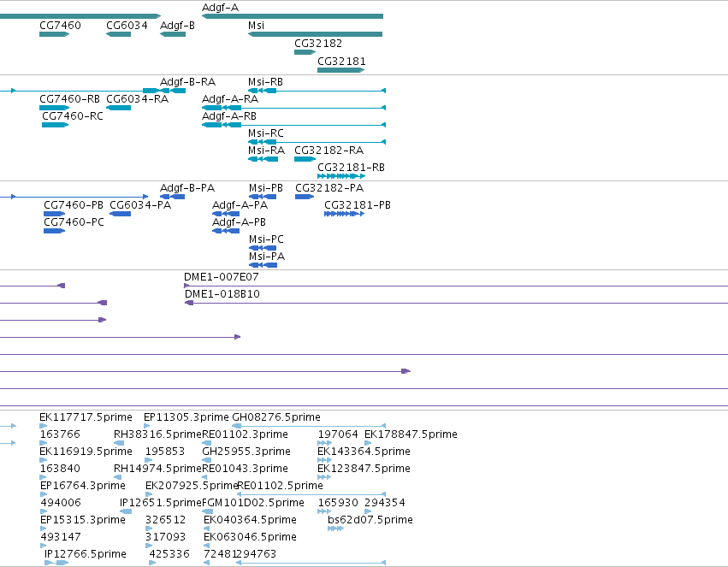Click the EP15315.3prime EST label

coord(83,521)
